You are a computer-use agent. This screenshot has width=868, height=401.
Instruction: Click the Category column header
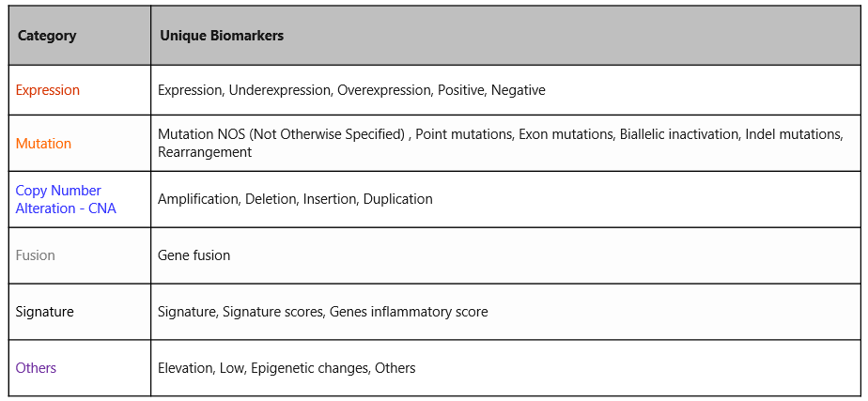point(47,36)
